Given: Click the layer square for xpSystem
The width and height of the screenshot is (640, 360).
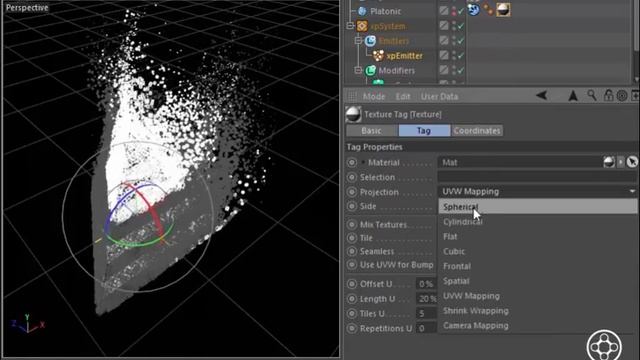Looking at the screenshot, I should (444, 26).
